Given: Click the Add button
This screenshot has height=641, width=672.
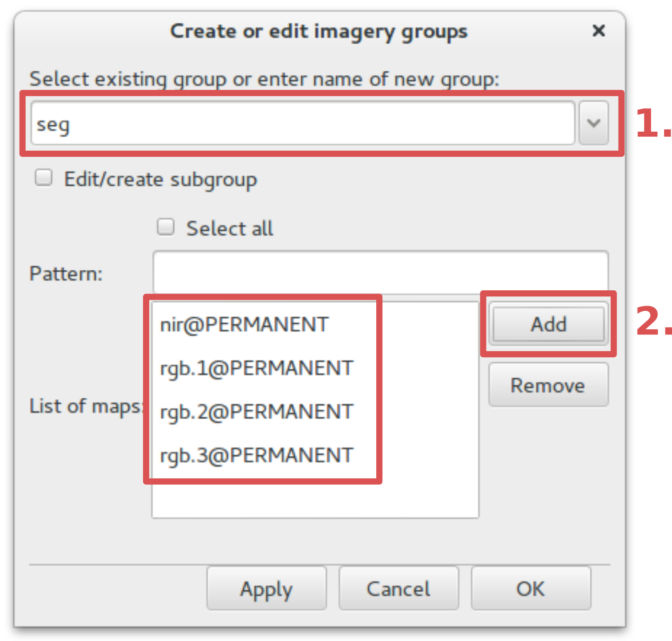Looking at the screenshot, I should [548, 324].
